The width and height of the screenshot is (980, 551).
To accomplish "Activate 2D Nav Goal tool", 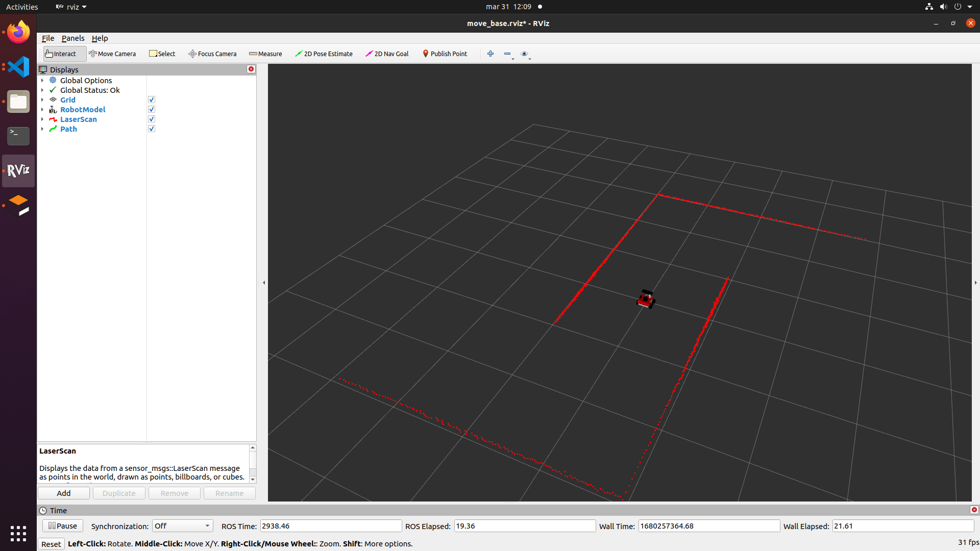I will [387, 54].
